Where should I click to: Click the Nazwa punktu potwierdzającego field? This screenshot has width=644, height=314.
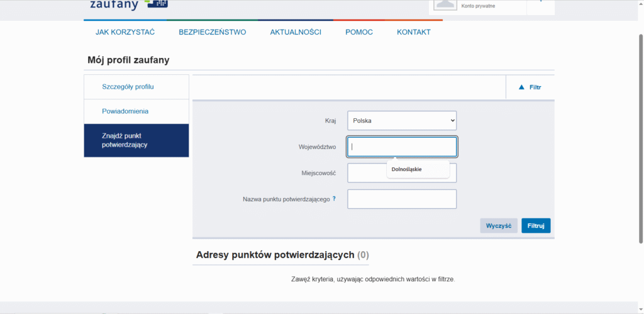pos(402,199)
